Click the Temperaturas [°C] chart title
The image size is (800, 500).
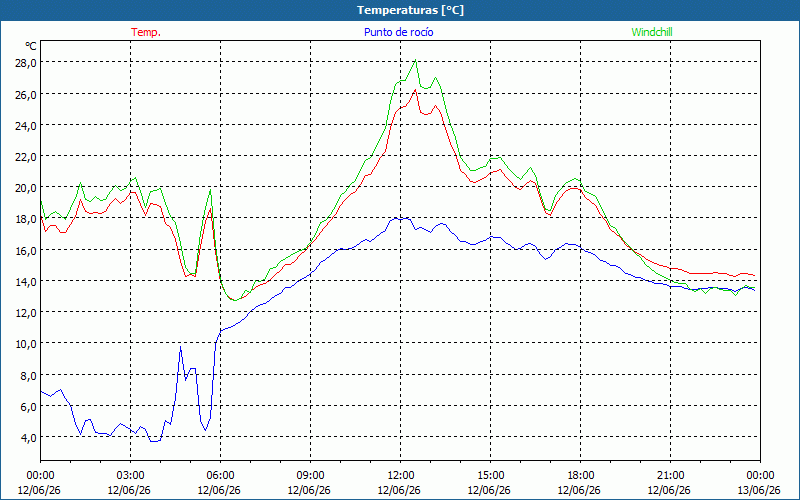pyautogui.click(x=410, y=10)
